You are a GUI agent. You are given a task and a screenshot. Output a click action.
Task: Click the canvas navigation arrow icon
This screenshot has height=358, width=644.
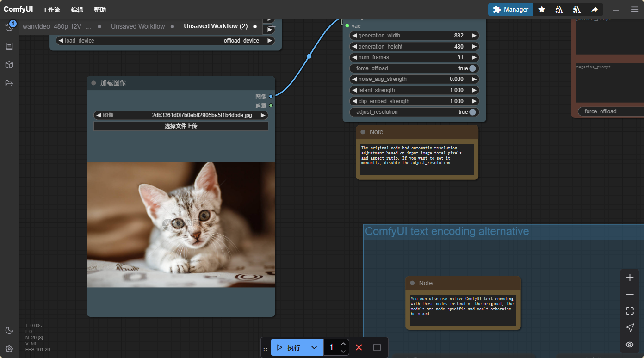tap(630, 327)
